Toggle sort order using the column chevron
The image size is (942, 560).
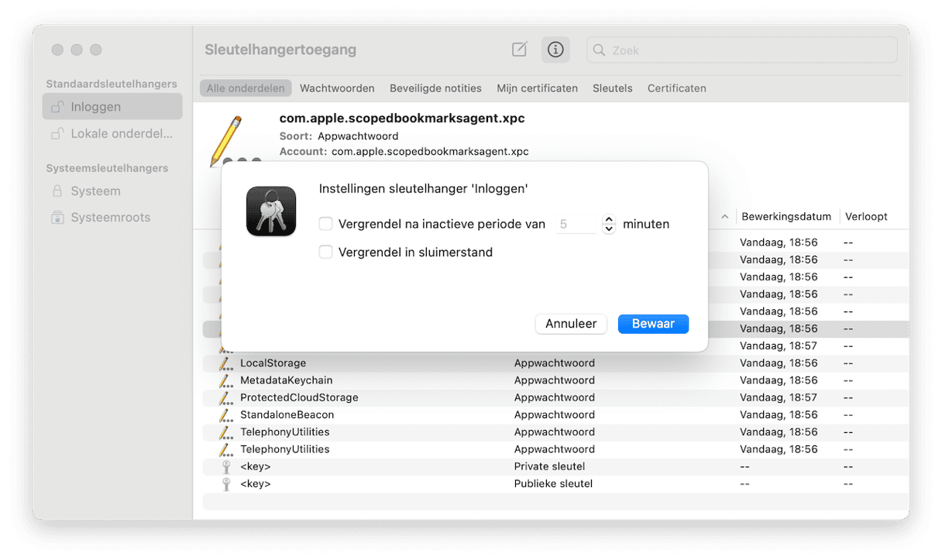point(724,217)
